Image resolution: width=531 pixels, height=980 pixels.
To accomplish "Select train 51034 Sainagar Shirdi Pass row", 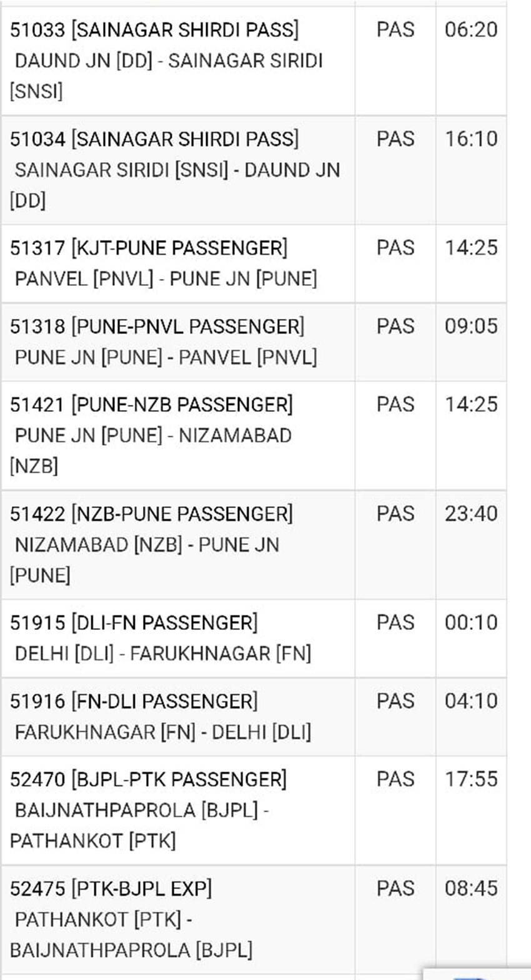I will click(154, 139).
